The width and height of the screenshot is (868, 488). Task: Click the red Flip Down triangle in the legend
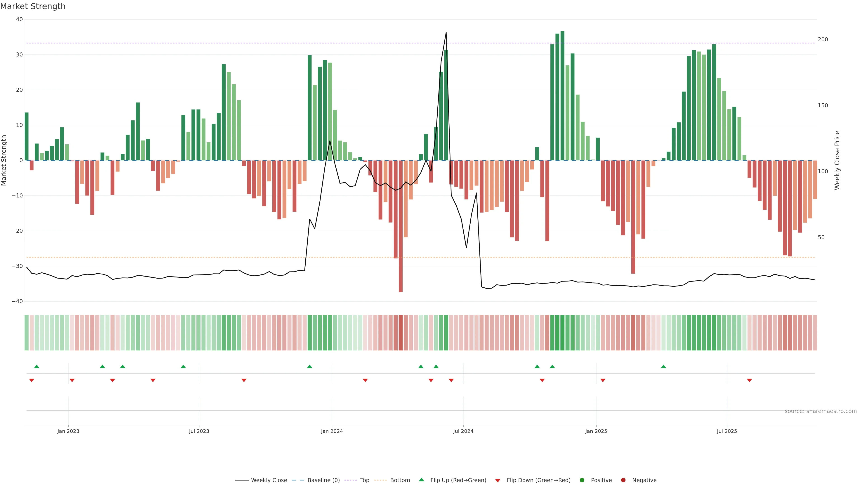[x=498, y=480]
